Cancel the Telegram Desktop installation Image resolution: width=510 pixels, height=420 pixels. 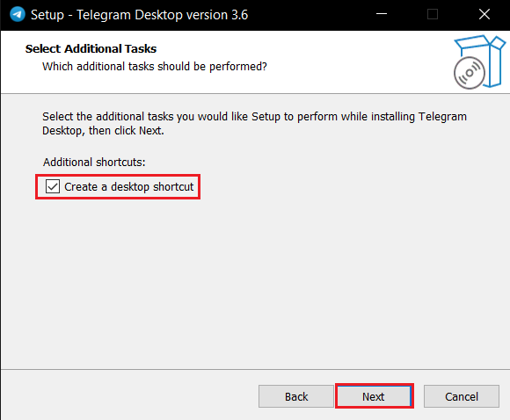point(462,396)
